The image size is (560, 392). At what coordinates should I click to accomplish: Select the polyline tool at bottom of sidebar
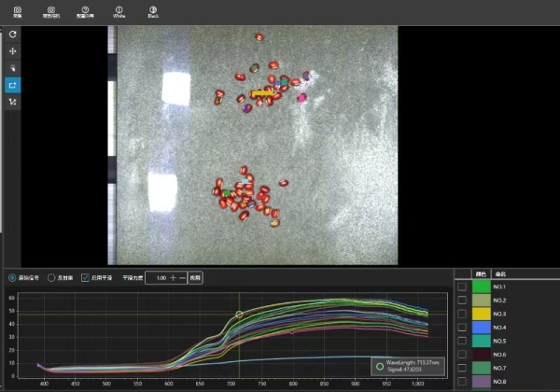(x=13, y=101)
